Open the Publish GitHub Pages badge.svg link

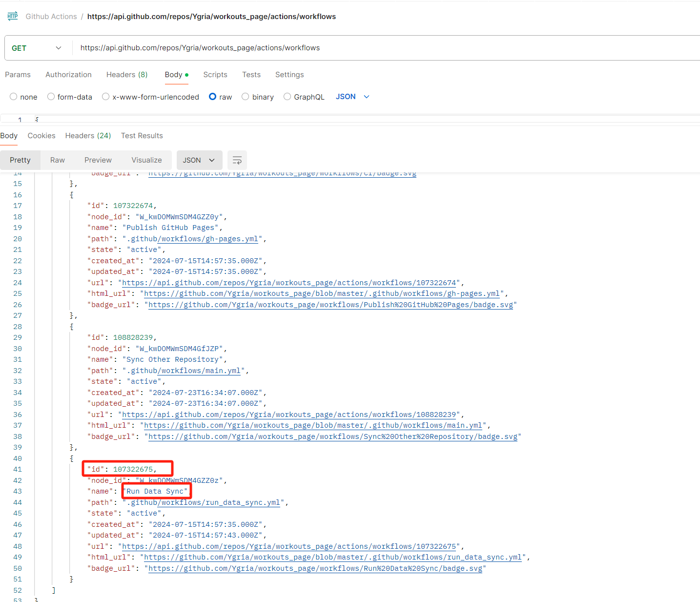[331, 305]
